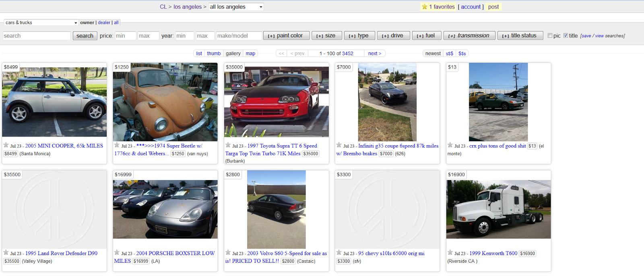This screenshot has height=276, width=644.
Task: Favorite the Infiniti g35 coupe listing
Action: pyautogui.click(x=339, y=145)
